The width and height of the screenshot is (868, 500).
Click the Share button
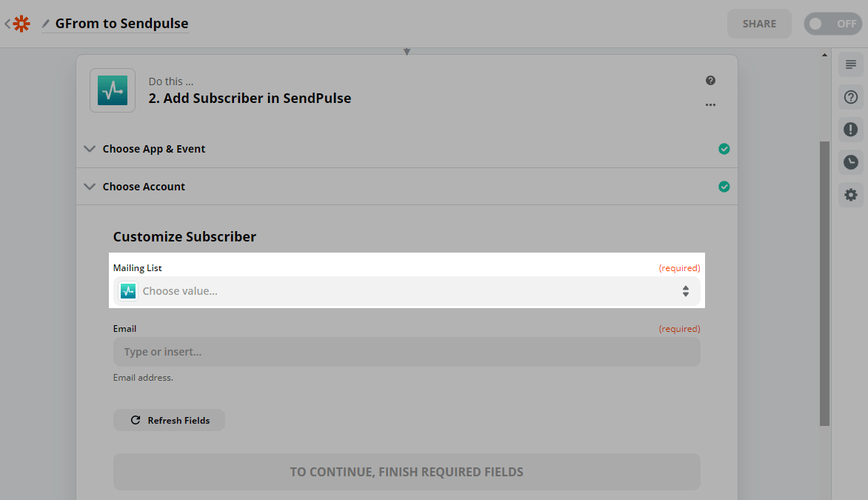[x=759, y=24]
